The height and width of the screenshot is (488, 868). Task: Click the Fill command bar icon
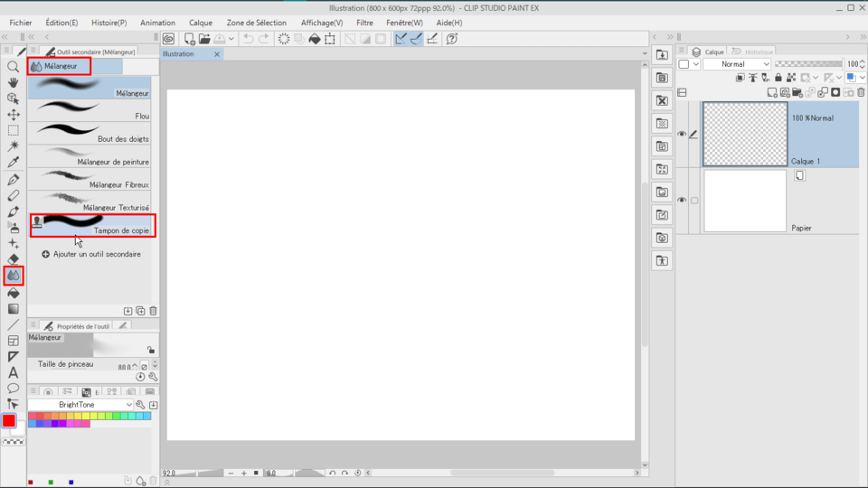coord(315,39)
